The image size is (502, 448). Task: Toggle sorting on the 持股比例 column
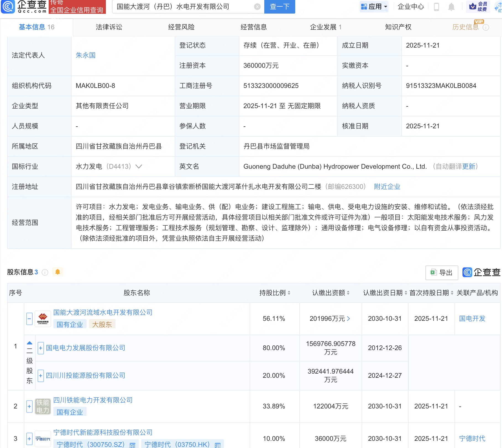[x=289, y=292]
